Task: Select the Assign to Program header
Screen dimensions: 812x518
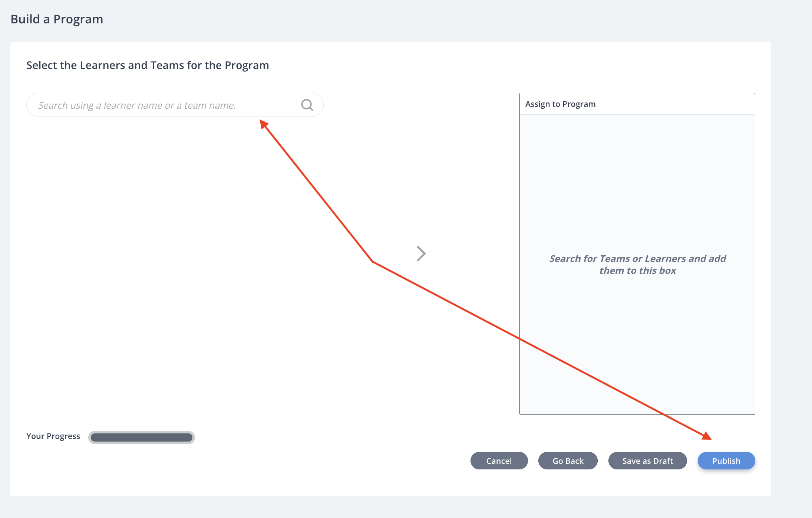Action: coord(560,104)
